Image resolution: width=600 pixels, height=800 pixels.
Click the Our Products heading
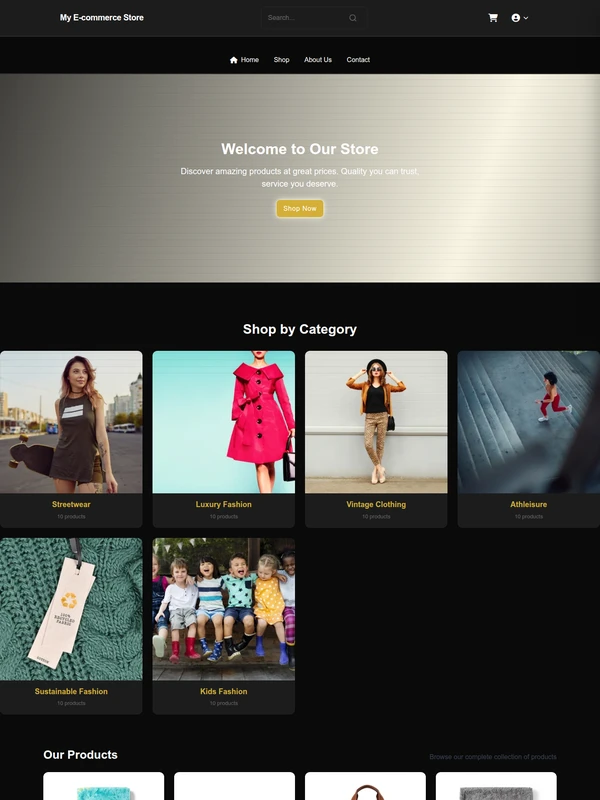pos(80,755)
